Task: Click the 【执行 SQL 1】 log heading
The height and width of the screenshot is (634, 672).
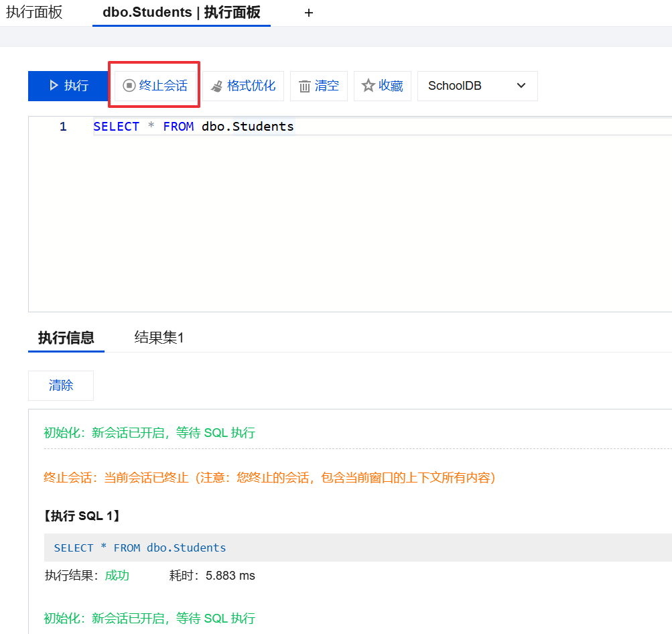Action: point(82,515)
